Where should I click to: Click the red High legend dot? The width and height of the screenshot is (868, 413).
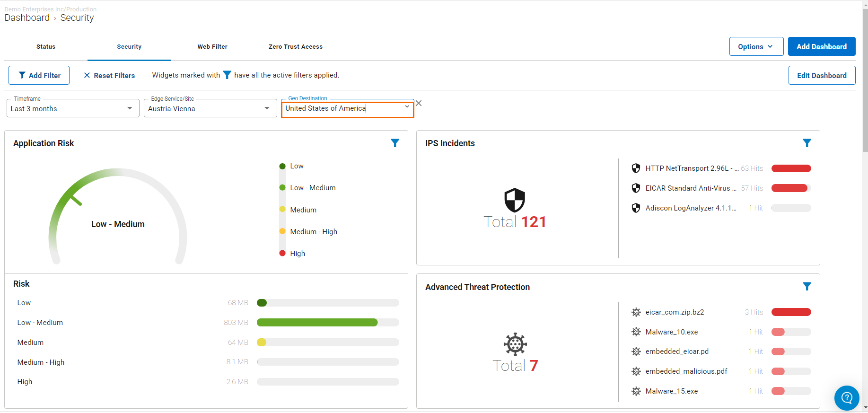click(282, 253)
